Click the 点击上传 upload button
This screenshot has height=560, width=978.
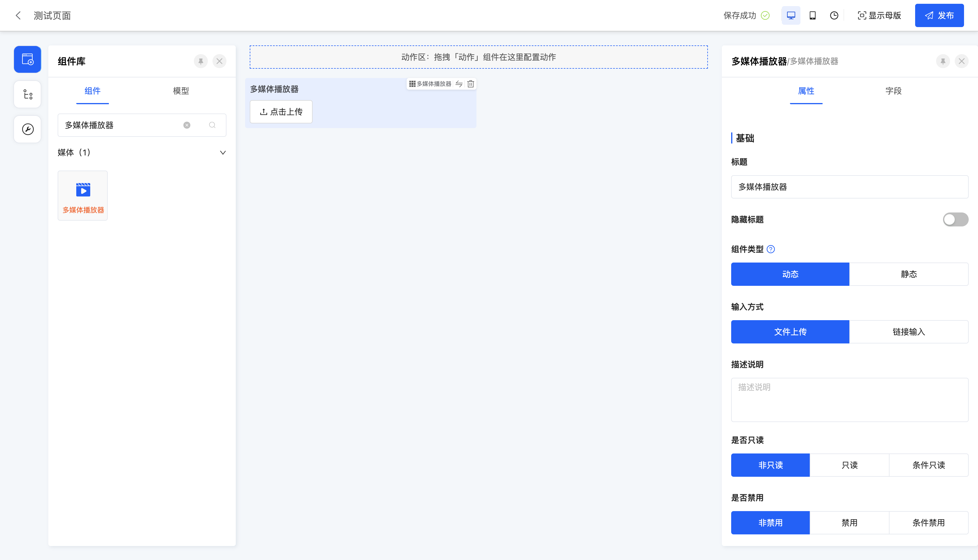(x=281, y=112)
